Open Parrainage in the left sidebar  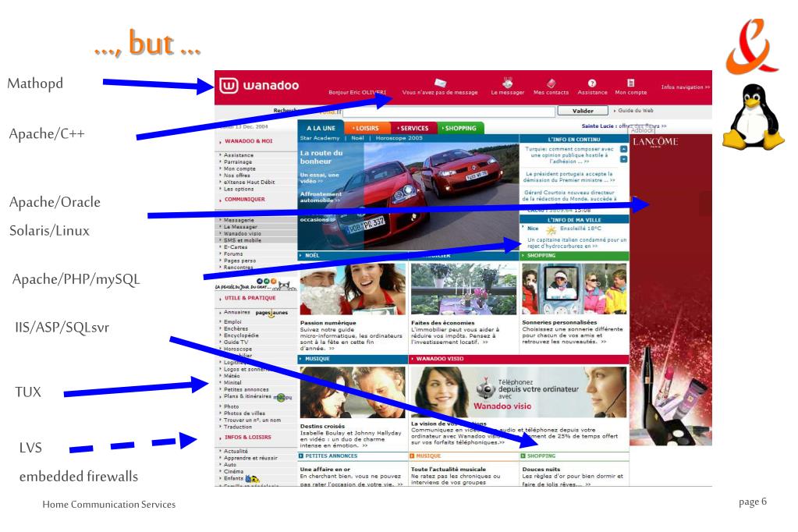(x=238, y=162)
